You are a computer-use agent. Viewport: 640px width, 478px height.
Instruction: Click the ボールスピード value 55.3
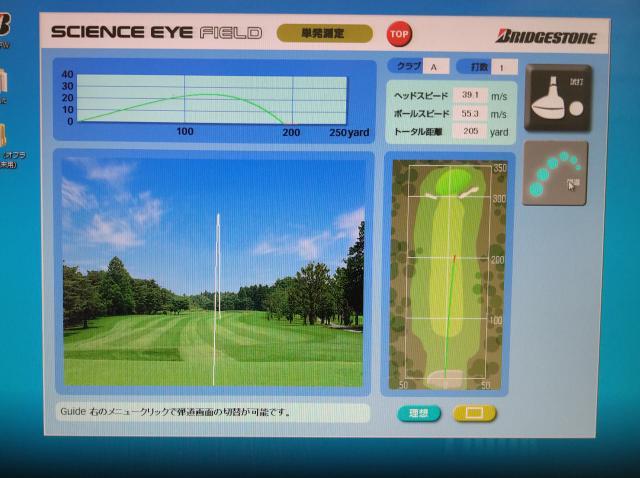470,113
